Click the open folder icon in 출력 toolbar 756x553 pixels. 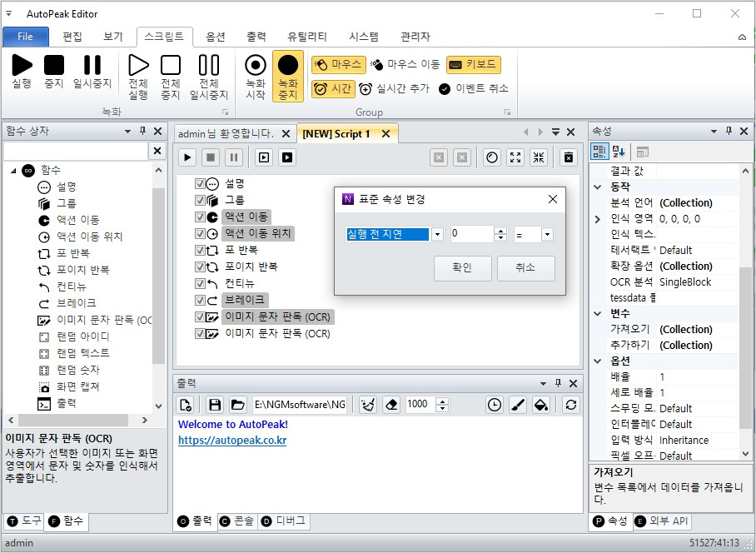(237, 405)
